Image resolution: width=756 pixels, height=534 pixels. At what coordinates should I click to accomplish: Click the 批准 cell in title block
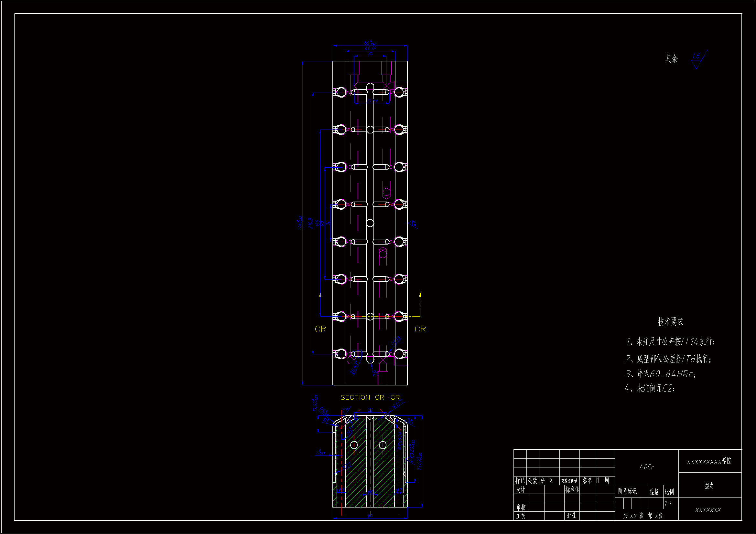click(x=571, y=515)
